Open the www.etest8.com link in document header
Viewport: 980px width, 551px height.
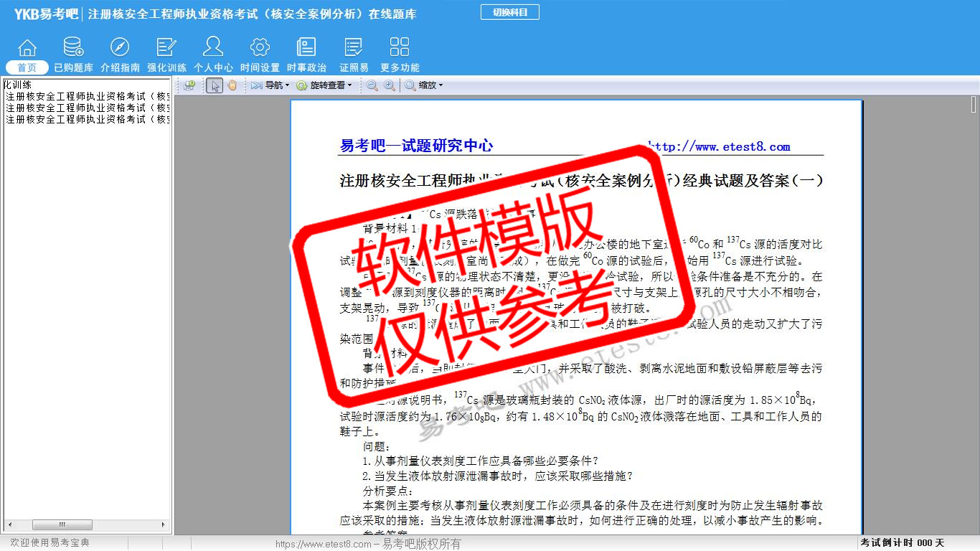[720, 146]
